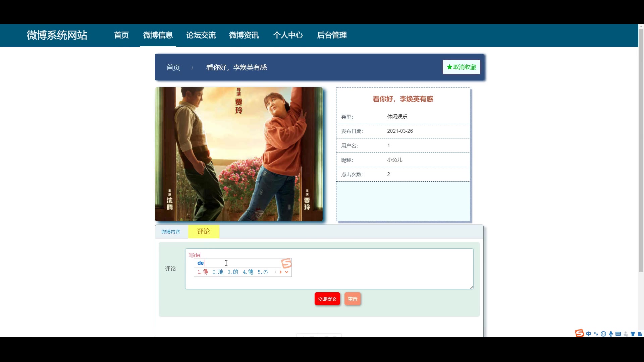Click the 点击次数 label
This screenshot has width=644, height=362.
(352, 174)
